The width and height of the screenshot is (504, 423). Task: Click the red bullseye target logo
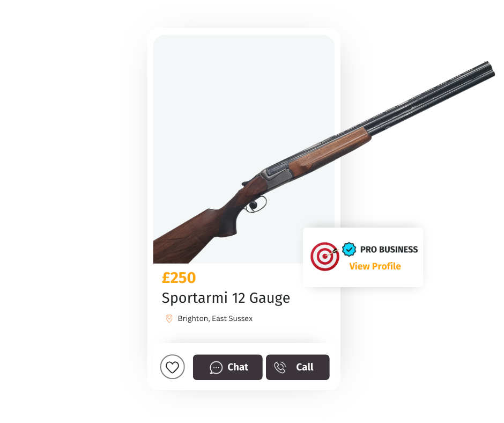[324, 256]
